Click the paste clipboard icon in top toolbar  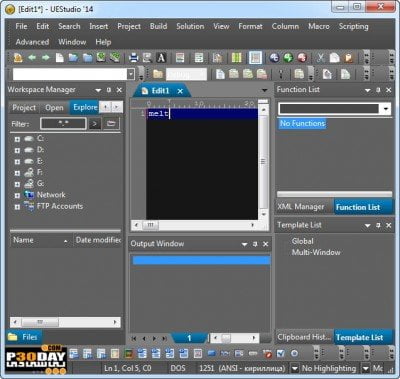348,58
